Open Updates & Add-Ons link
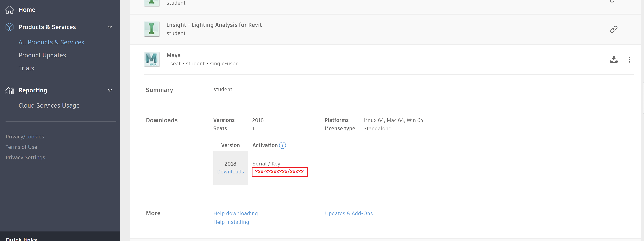The image size is (644, 241). 349,213
